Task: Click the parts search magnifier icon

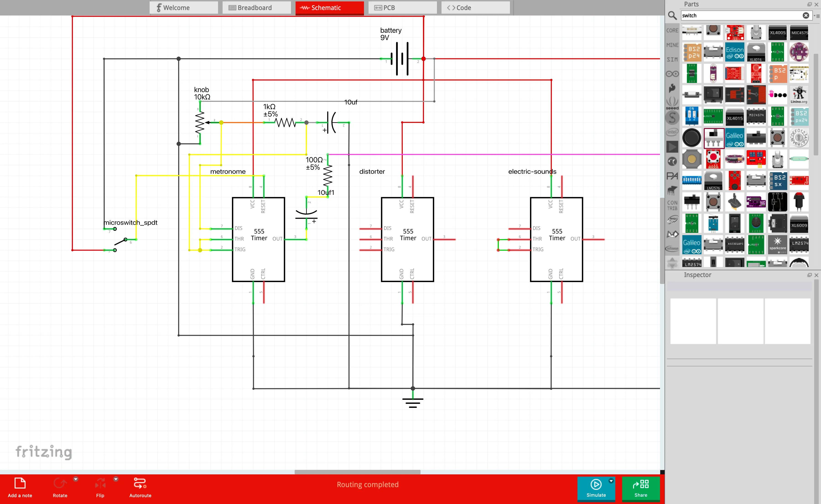Action: coord(672,15)
